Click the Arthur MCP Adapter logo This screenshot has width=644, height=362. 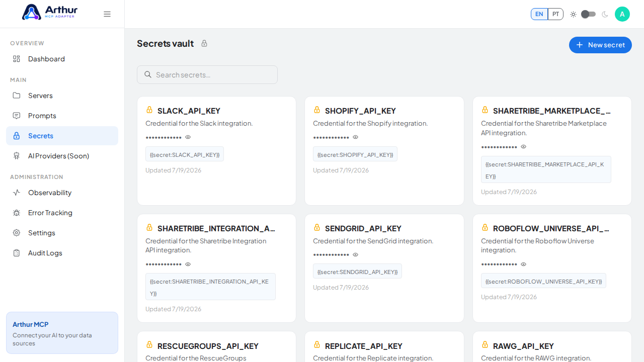50,12
